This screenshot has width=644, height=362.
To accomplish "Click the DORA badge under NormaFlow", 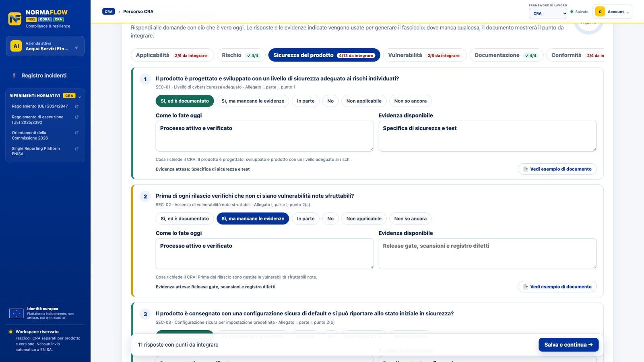I will 45,19.
